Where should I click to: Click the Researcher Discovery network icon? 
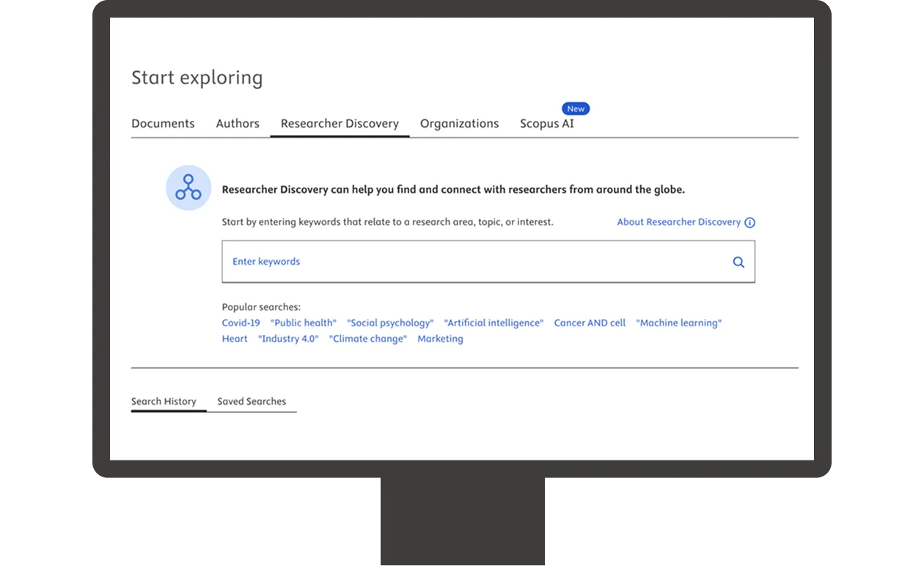188,188
